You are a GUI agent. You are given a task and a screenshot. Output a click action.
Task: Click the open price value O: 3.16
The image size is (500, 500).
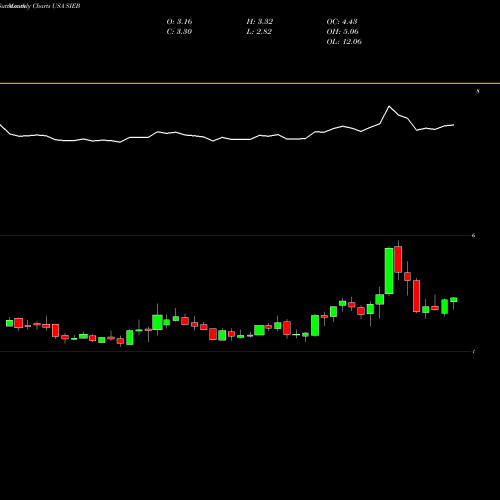click(x=179, y=22)
